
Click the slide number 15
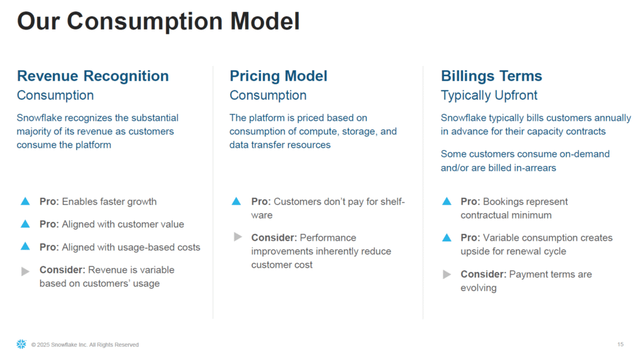pos(620,344)
